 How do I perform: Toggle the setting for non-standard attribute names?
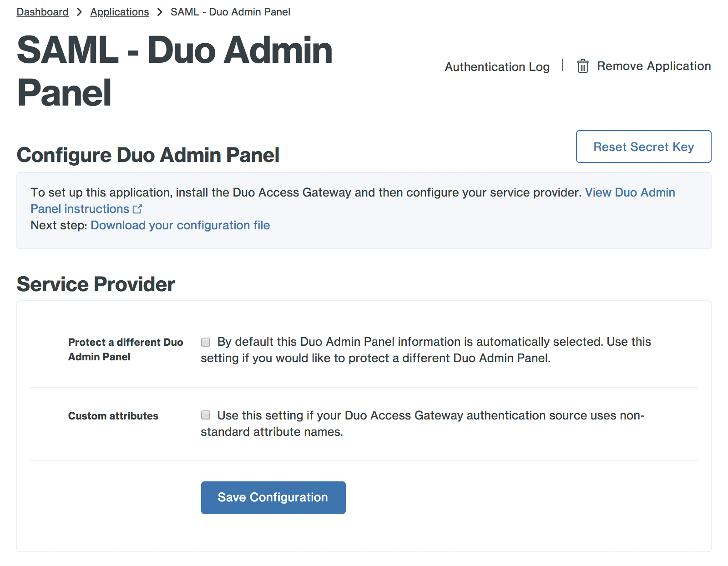click(x=205, y=415)
